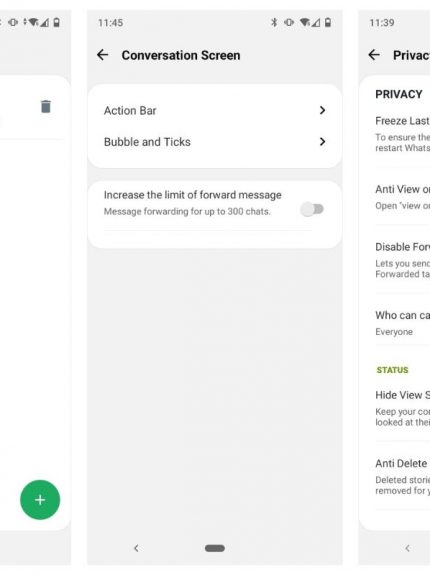Viewport: 430px width, 575px height.
Task: Click the back arrow beside Privacy
Action: (374, 55)
